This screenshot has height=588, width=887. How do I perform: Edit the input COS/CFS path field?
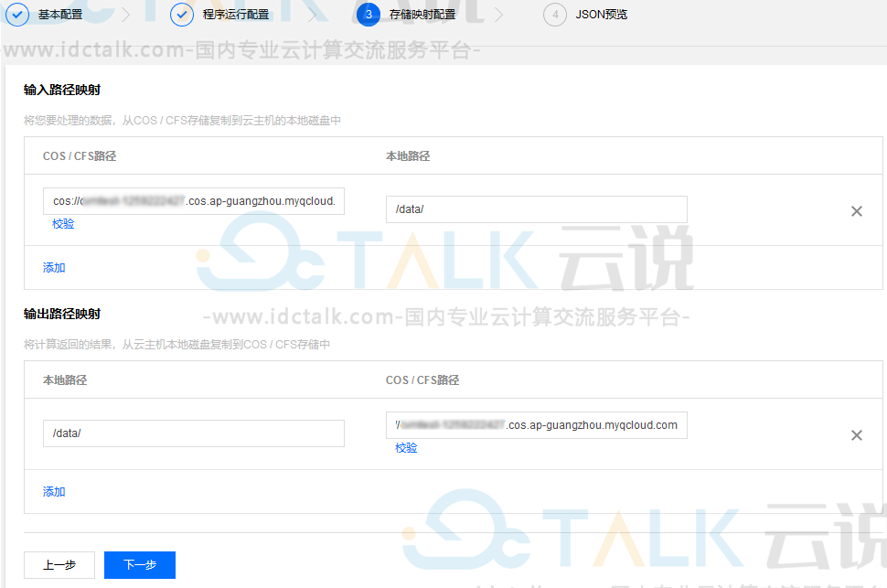point(194,201)
